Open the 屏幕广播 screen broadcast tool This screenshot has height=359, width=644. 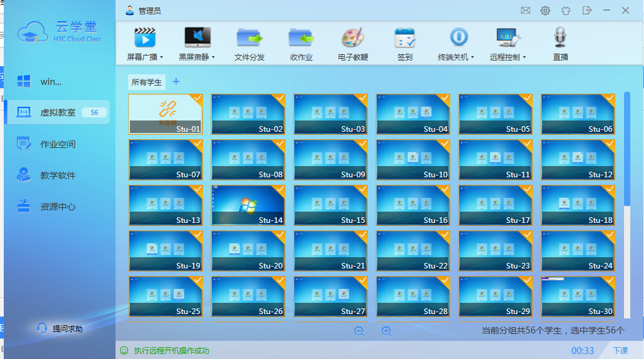pos(145,38)
